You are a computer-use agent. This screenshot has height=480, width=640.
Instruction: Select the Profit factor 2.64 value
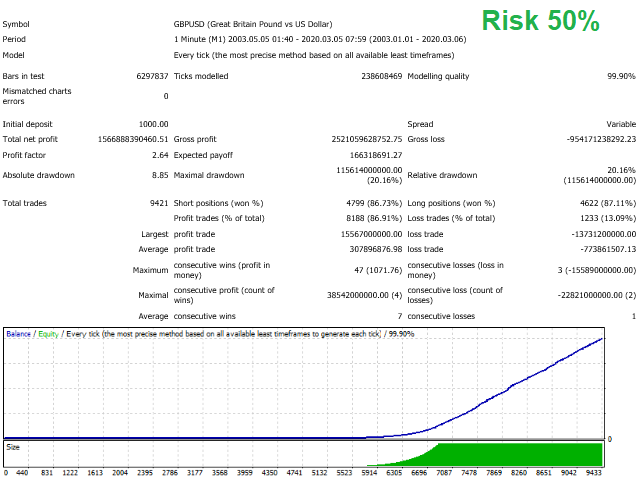click(x=157, y=155)
